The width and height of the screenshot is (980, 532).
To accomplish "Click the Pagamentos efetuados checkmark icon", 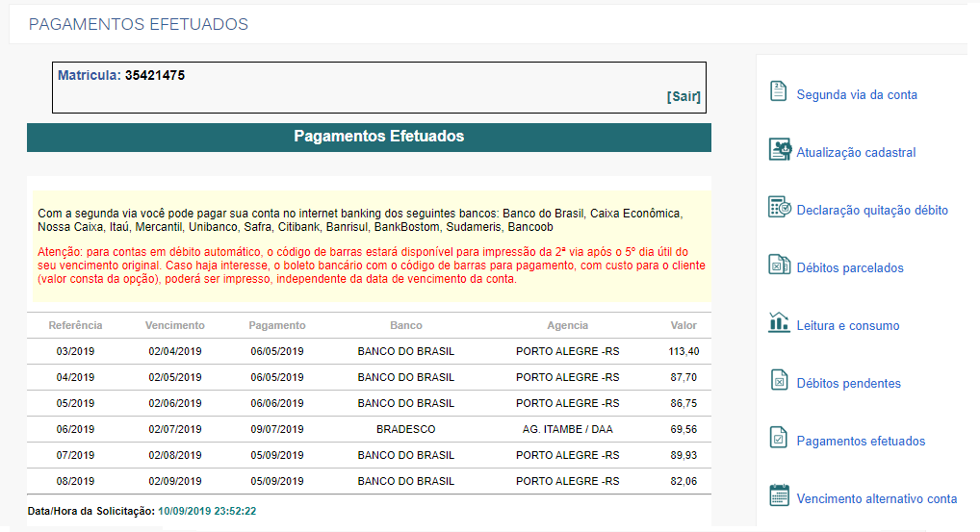I will (778, 438).
